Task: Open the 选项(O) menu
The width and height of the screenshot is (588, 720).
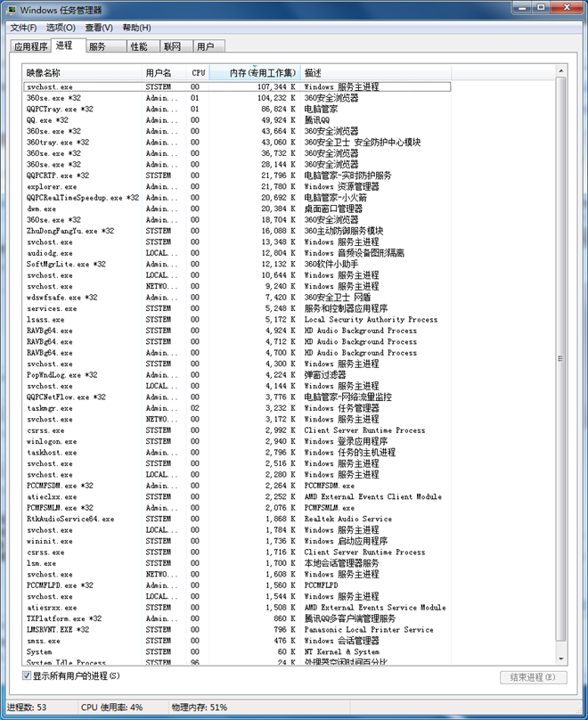Action: coord(61,28)
